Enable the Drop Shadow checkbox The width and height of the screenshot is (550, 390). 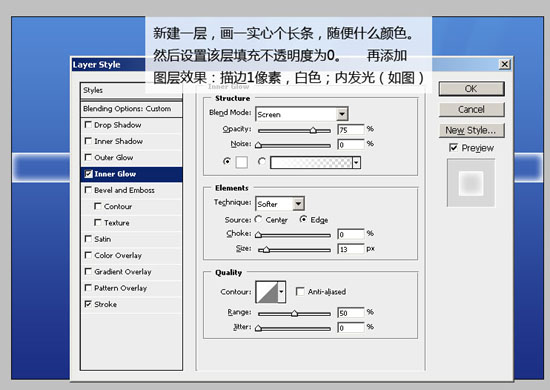point(88,125)
